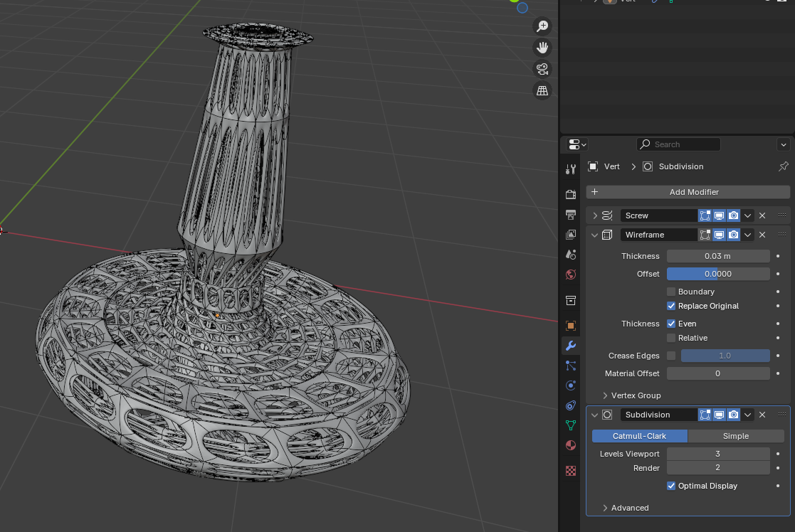Open the properties options dropdown arrow
This screenshot has height=532, width=795.
click(784, 145)
